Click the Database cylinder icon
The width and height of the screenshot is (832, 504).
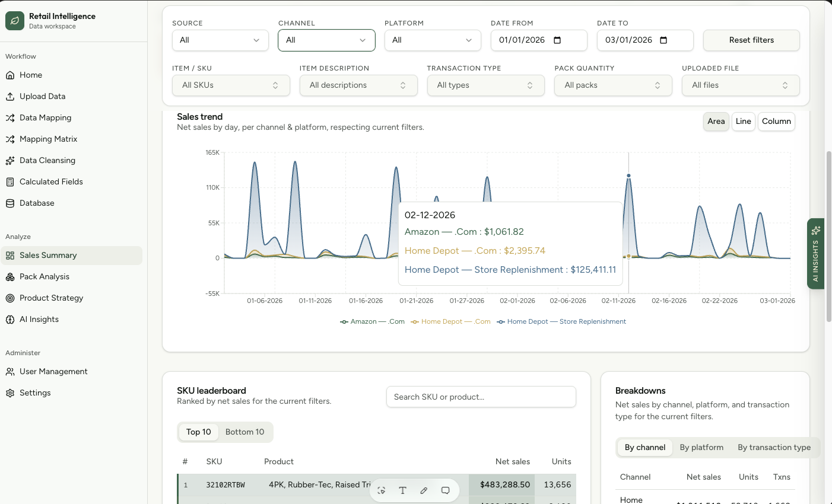[10, 203]
